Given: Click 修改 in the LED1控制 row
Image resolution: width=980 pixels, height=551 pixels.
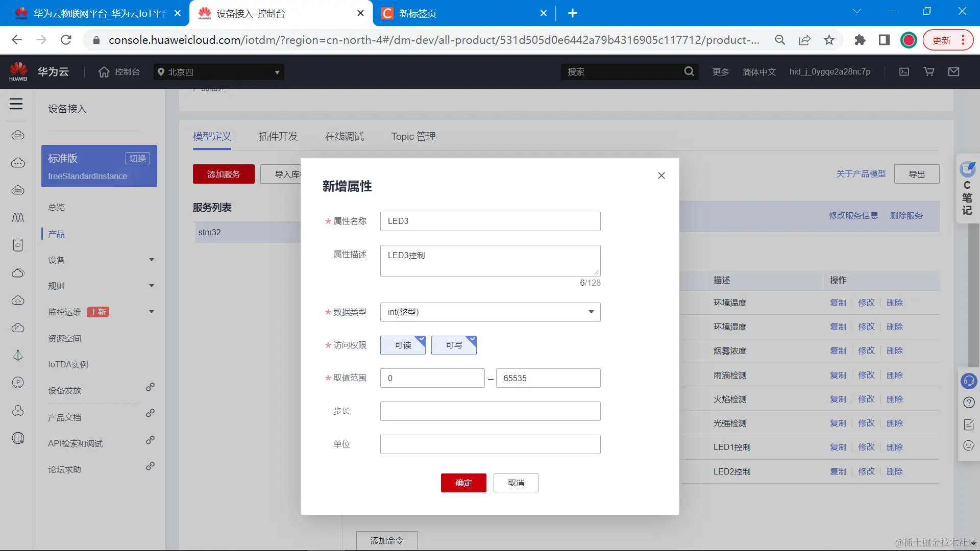Looking at the screenshot, I should (866, 447).
